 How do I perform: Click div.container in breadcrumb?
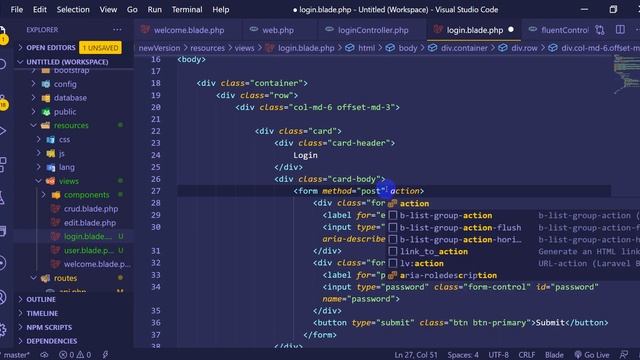[x=464, y=48]
